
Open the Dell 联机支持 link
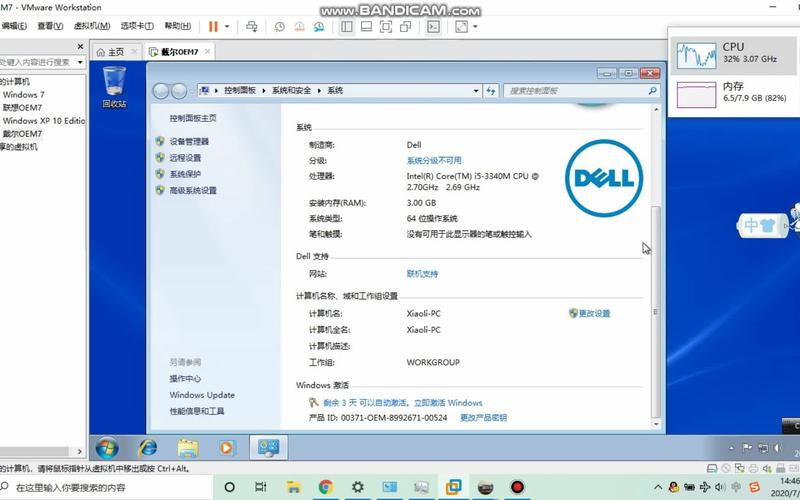coord(422,273)
